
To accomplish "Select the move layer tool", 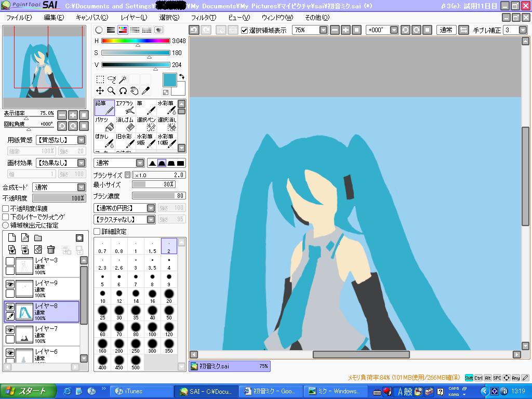I will click(100, 90).
